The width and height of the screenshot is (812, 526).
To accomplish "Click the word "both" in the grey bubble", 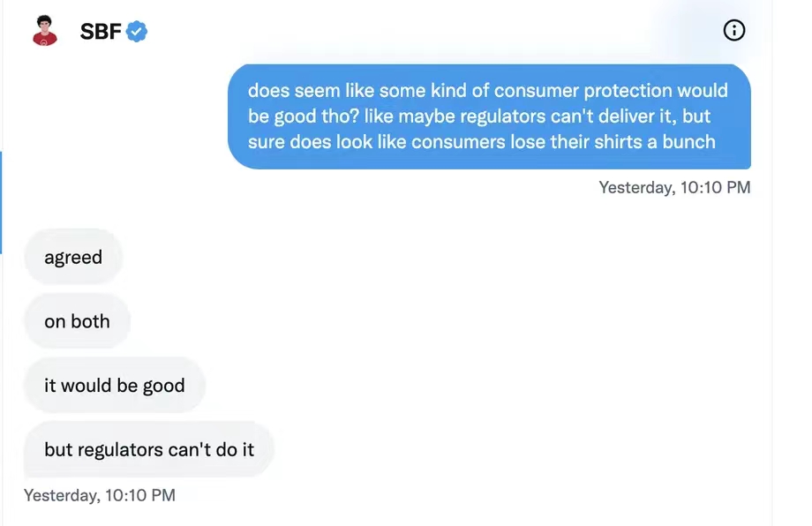I will (x=90, y=321).
